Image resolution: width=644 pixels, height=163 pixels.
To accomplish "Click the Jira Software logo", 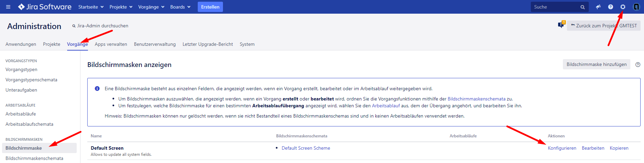I will [45, 7].
